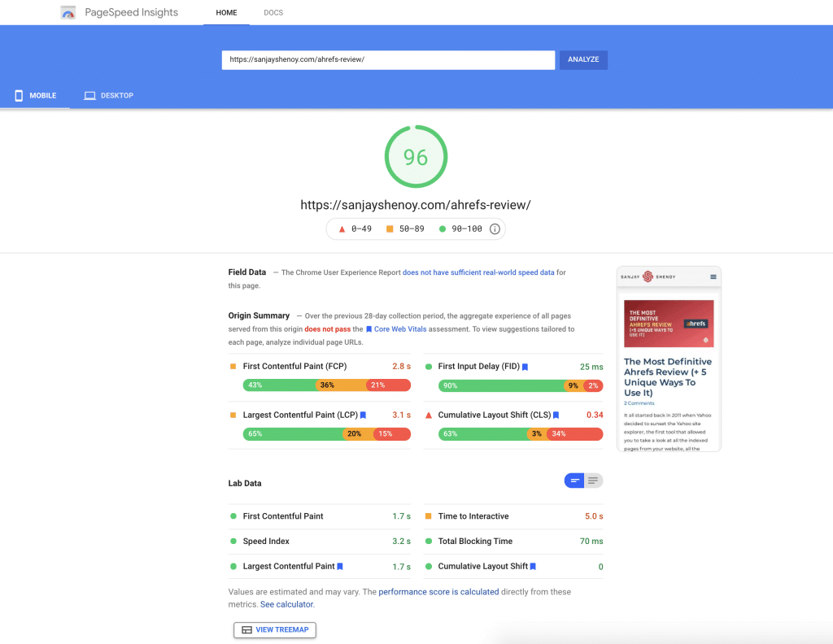This screenshot has height=644, width=833.
Task: Click the bookmark icon beside First Input Delay
Action: [x=525, y=367]
